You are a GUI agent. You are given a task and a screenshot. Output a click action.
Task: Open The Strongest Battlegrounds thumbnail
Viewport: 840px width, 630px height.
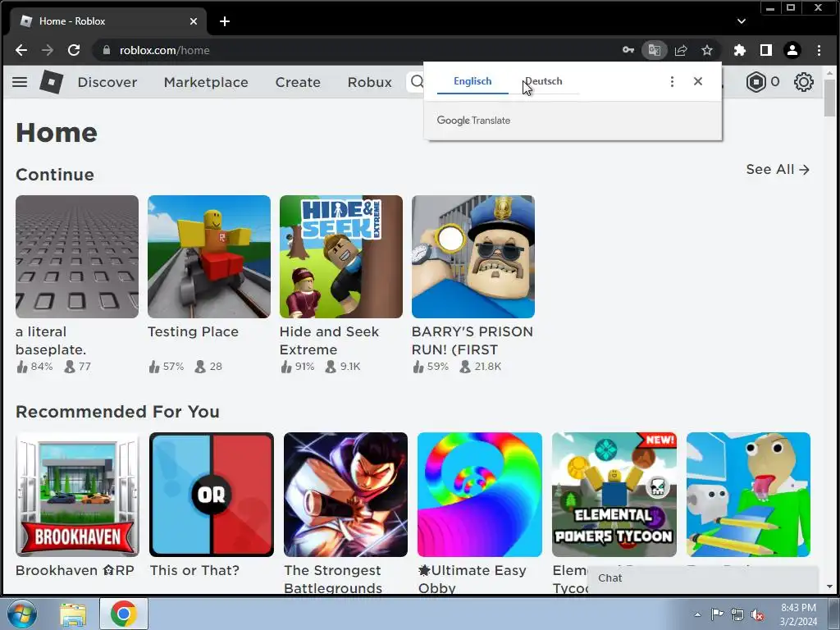[345, 495]
